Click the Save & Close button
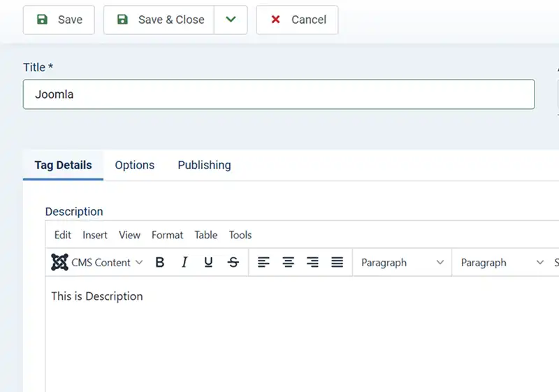This screenshot has height=392, width=559. [159, 20]
